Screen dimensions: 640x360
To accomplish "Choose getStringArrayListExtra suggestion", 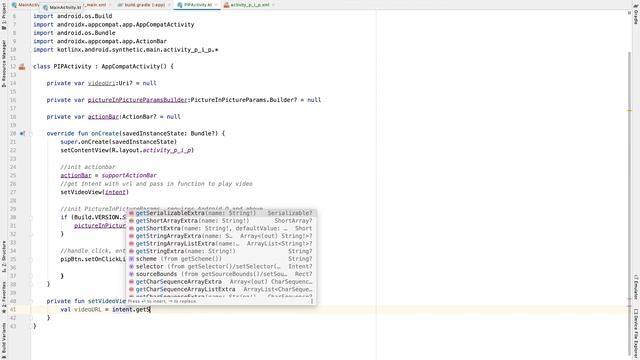I will 221,244.
